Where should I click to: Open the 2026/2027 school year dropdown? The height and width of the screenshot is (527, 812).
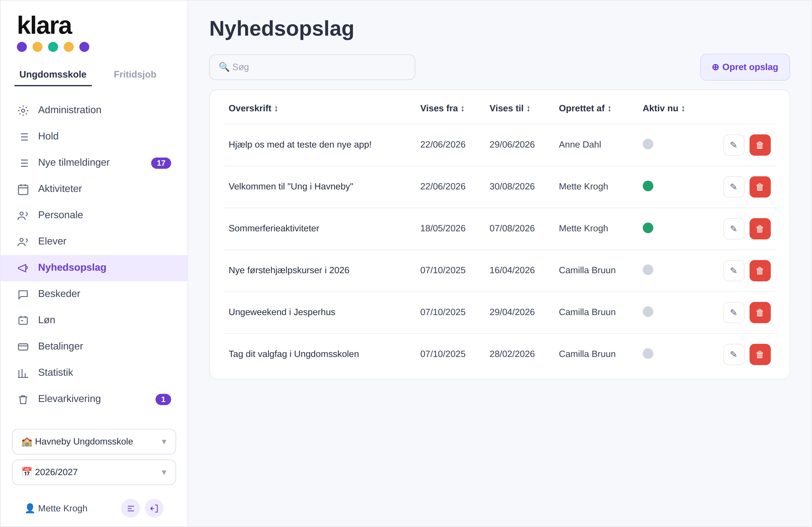(x=94, y=472)
